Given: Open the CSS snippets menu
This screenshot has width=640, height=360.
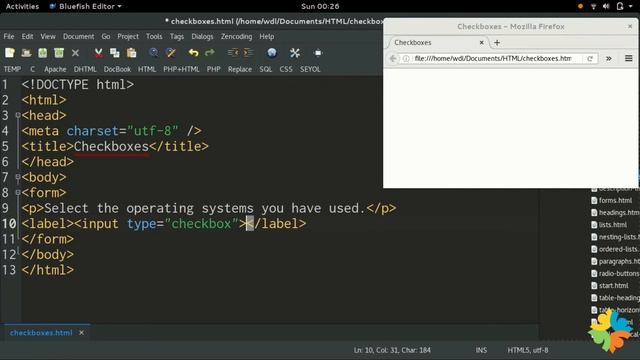Looking at the screenshot, I should 286,69.
